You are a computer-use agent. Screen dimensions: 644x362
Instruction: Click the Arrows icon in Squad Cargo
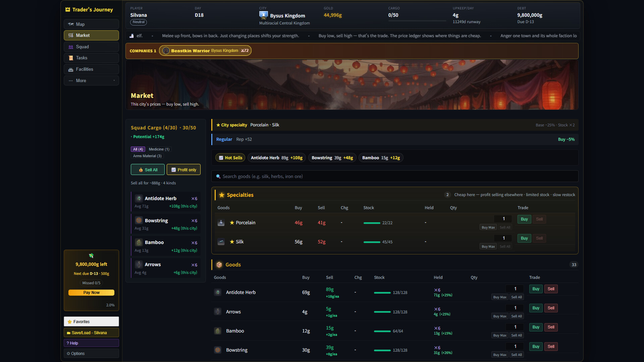coord(139,264)
